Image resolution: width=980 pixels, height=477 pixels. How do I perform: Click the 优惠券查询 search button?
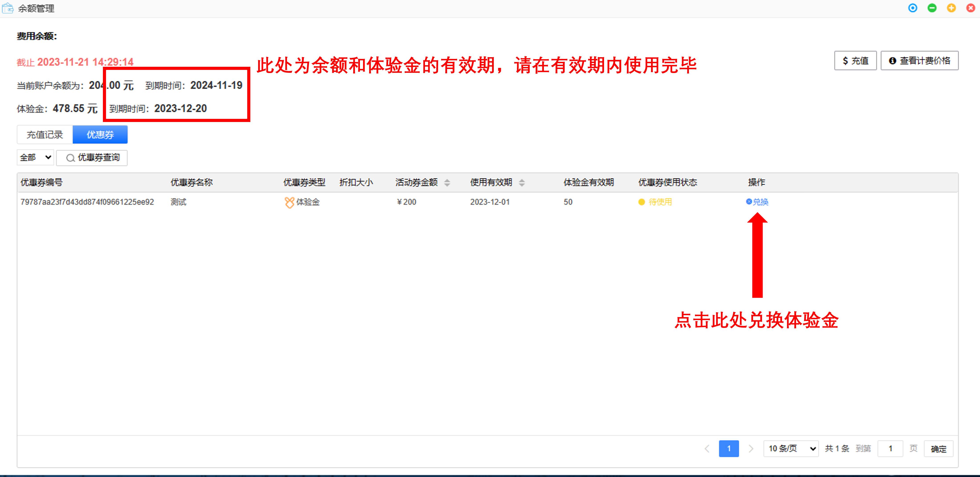[x=92, y=158]
